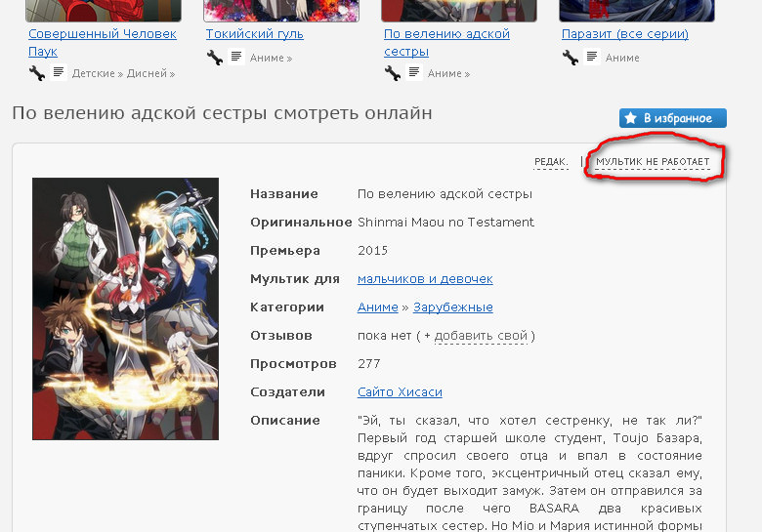Open the Совершенный Человек Паук link
The height and width of the screenshot is (532, 762).
(102, 42)
